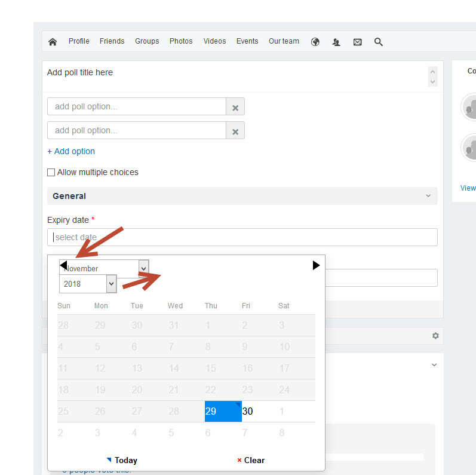
Task: Open the gear settings icon
Action: click(x=435, y=336)
